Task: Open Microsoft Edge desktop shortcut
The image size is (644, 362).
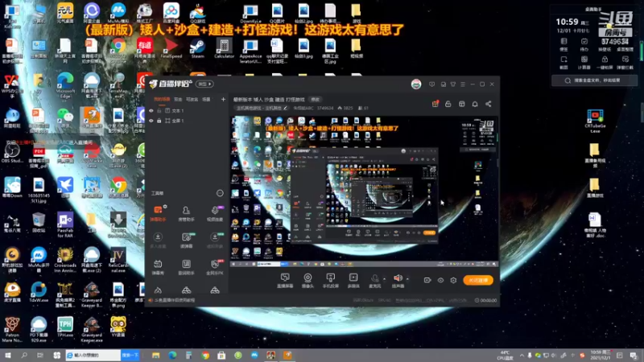Action: [65, 85]
